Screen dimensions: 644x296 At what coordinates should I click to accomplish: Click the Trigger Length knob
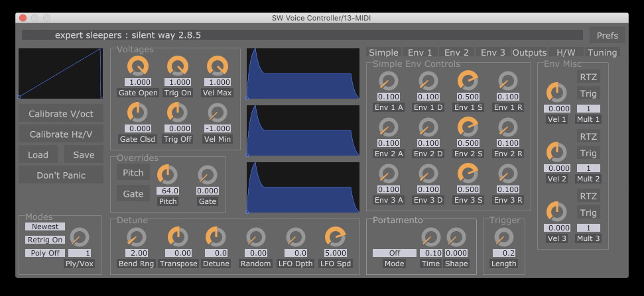504,237
